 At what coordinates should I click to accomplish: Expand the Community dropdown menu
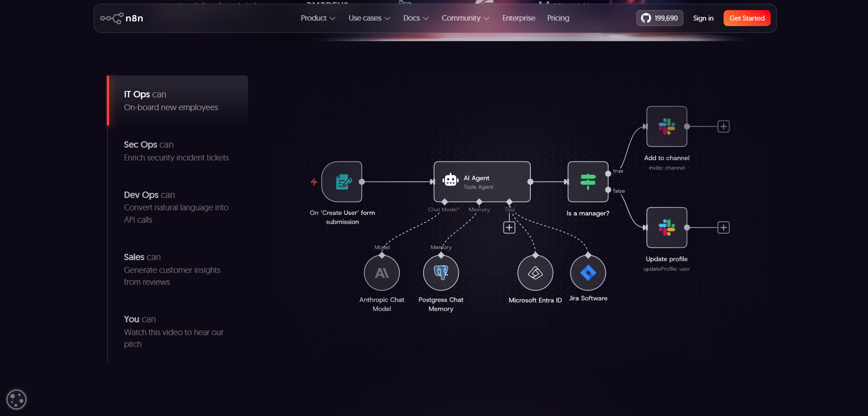466,18
